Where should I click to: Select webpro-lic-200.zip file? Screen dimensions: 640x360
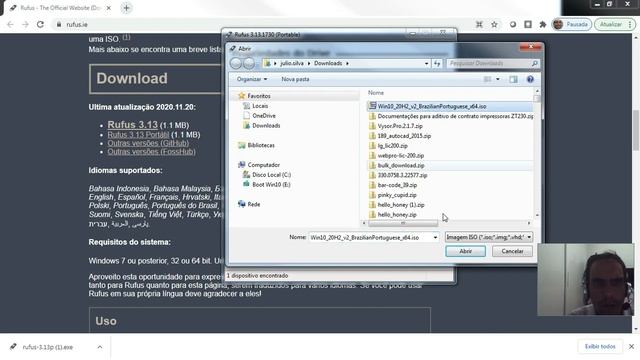coord(400,156)
